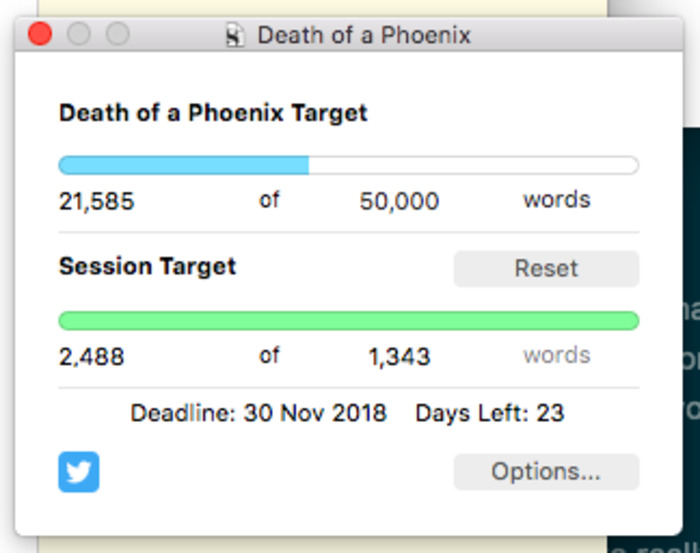Click the Scrivener document icon in title bar

tap(235, 35)
